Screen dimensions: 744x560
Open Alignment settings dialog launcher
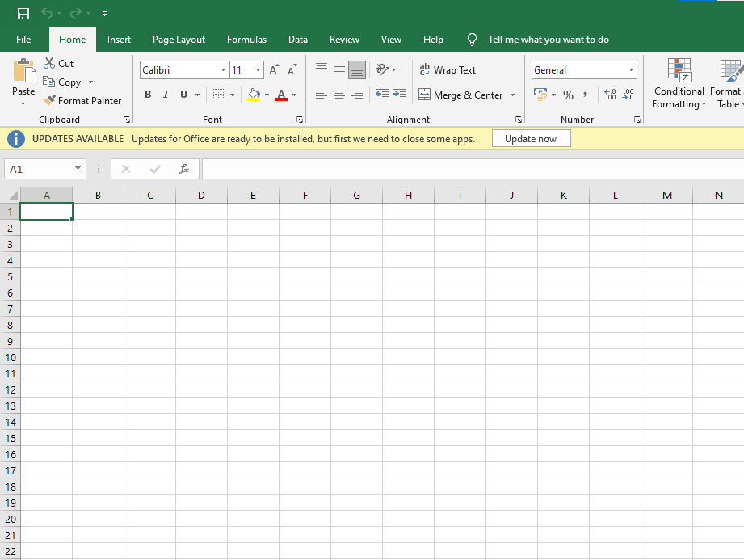tap(519, 120)
